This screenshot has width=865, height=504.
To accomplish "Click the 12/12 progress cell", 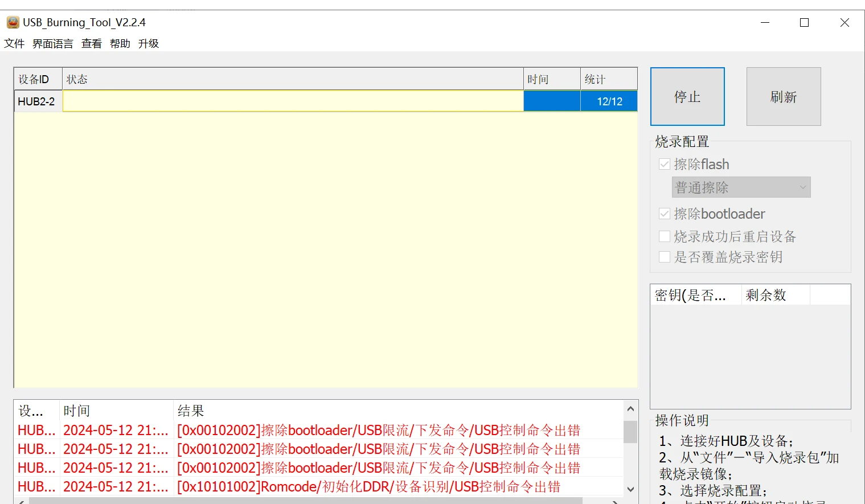I will click(609, 101).
